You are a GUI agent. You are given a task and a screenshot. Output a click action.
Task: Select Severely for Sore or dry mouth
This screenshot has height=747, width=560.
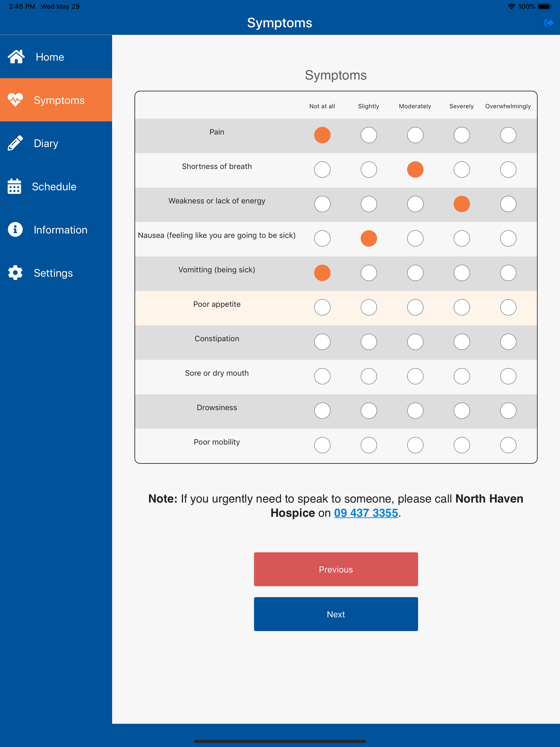click(x=461, y=376)
